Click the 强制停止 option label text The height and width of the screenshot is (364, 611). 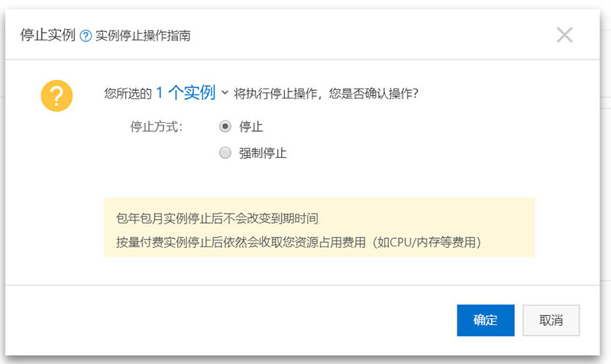(263, 153)
